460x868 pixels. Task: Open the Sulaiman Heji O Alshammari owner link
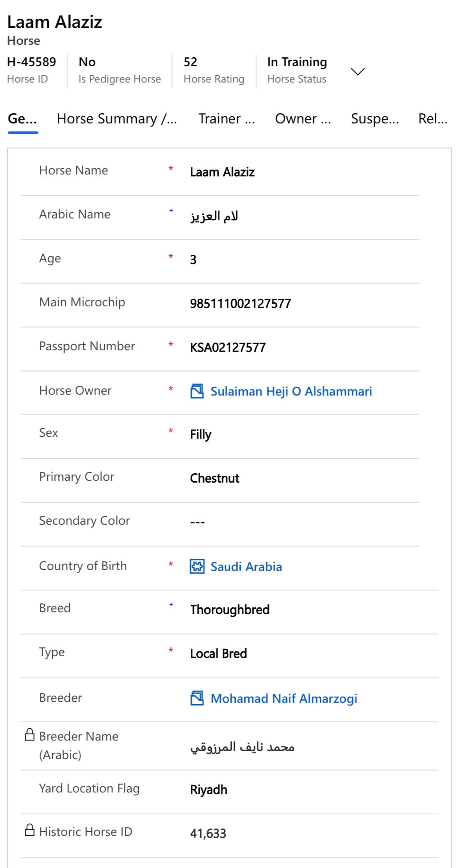coord(291,391)
